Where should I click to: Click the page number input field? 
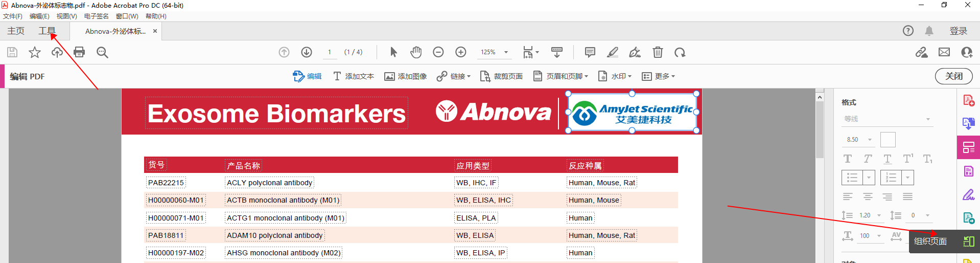(330, 52)
